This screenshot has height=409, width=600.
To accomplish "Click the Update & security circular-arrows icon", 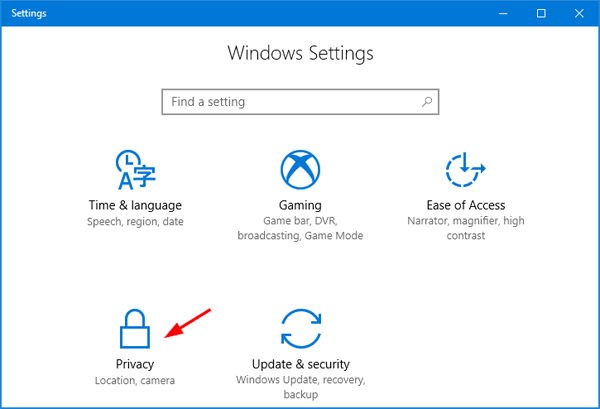I will (300, 330).
